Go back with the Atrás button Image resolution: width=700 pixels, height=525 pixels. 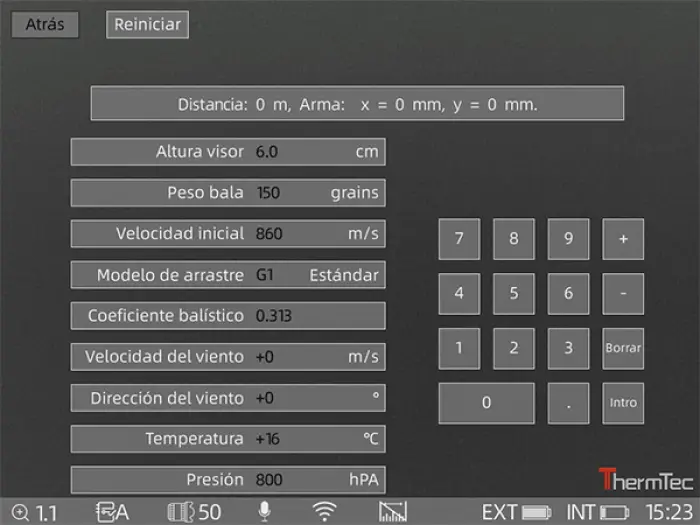45,25
